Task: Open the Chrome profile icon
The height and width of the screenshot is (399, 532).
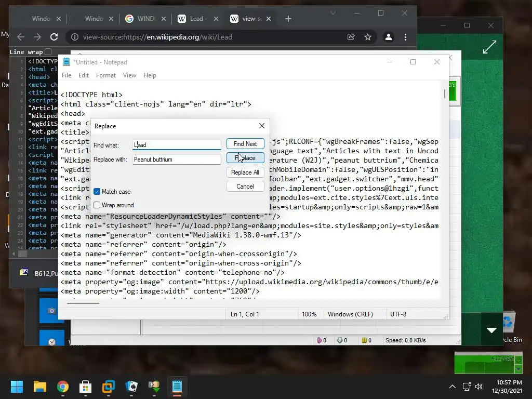Action: [389, 37]
